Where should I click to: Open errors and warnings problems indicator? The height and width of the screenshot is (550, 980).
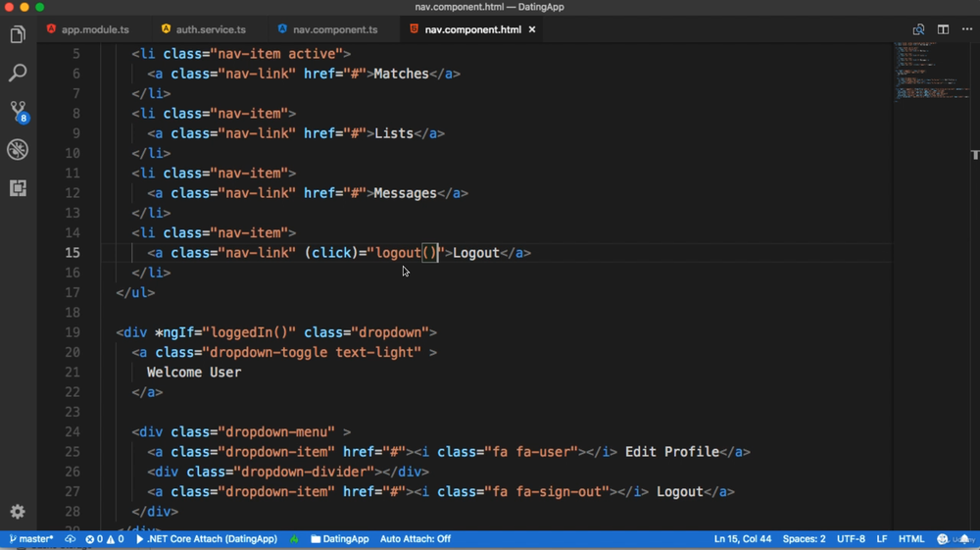coord(105,539)
